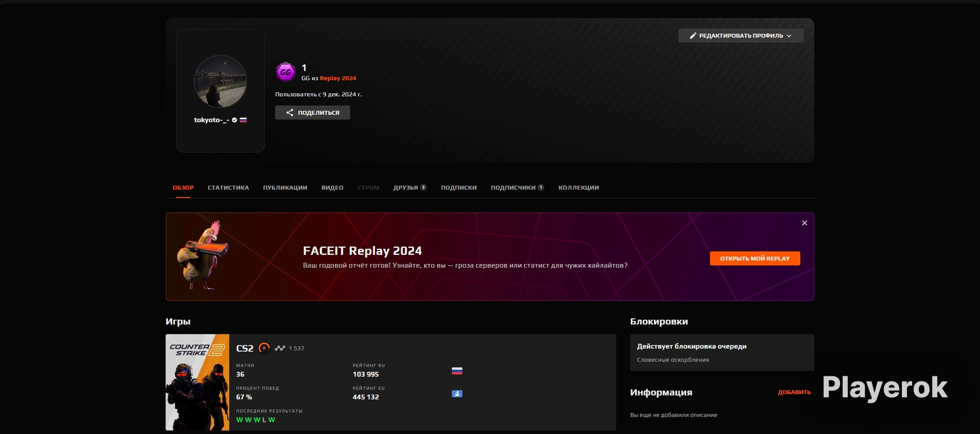This screenshot has height=434, width=980.
Task: Click the chicken mascot on the Replay banner
Action: (x=203, y=256)
